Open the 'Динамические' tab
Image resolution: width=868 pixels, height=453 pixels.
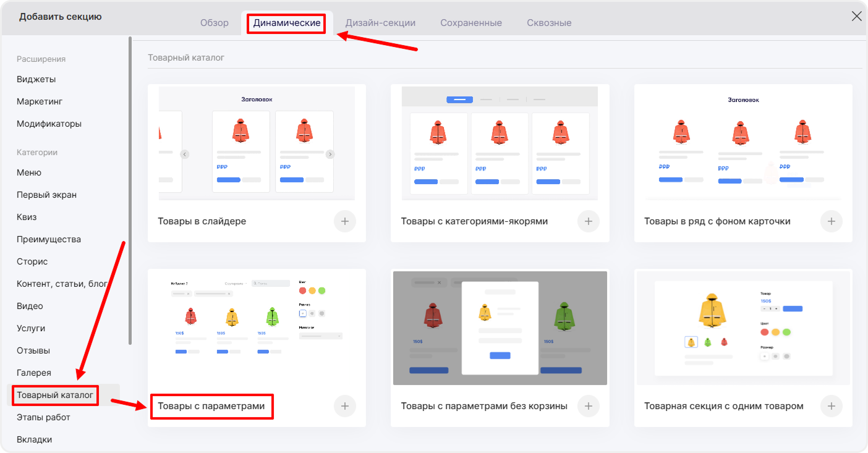[x=287, y=23]
